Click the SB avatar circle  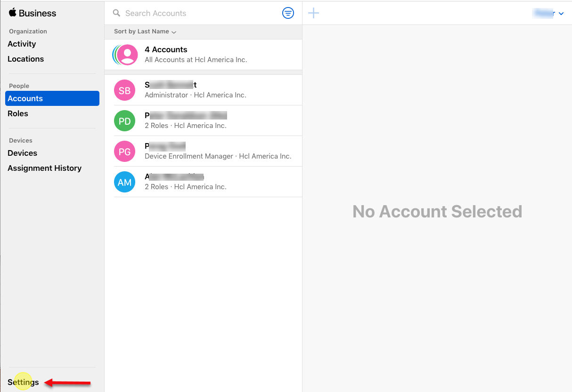pyautogui.click(x=124, y=91)
